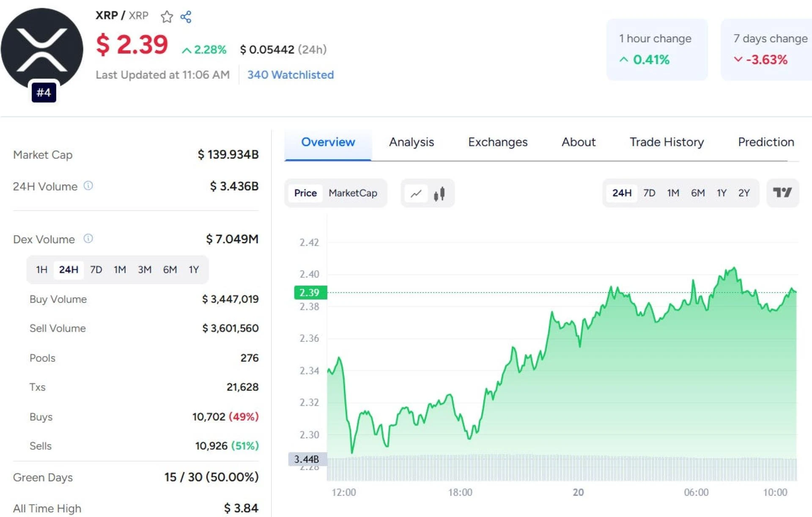Toggle chart to MarketCap view
812x517 pixels.
pyautogui.click(x=353, y=193)
